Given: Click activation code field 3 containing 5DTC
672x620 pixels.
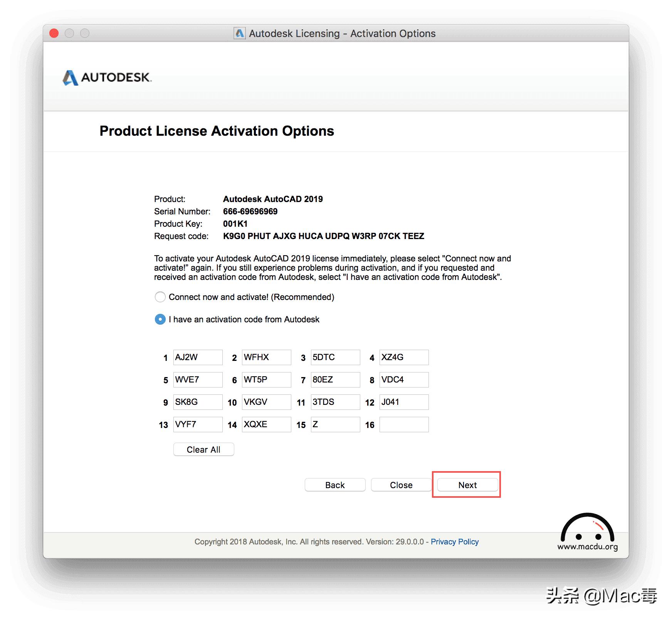Looking at the screenshot, I should pos(335,357).
